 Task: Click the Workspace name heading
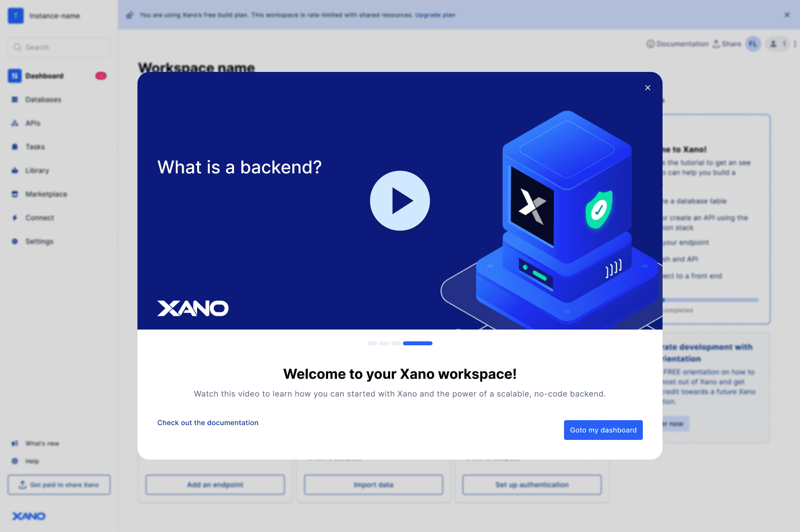(197, 67)
